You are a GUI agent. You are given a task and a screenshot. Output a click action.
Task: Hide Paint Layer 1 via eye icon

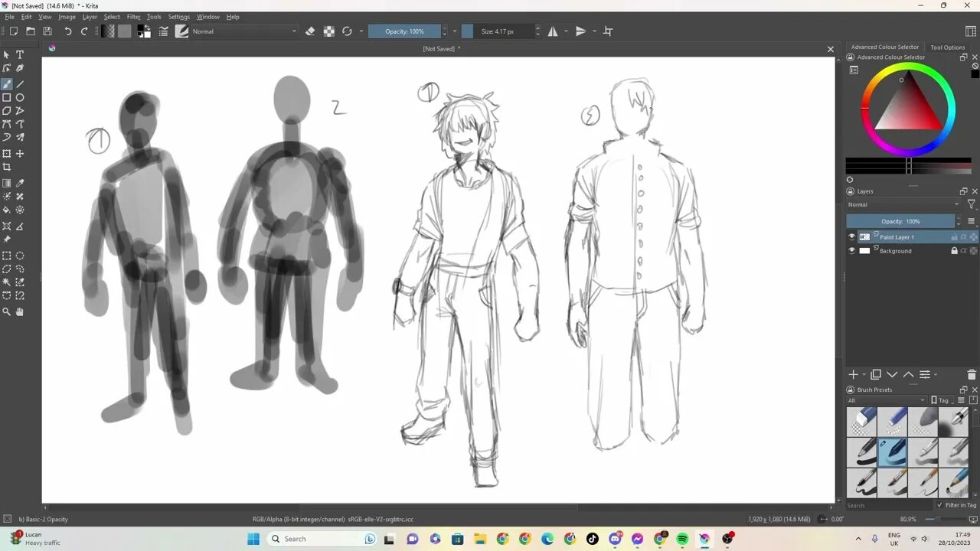pyautogui.click(x=851, y=237)
